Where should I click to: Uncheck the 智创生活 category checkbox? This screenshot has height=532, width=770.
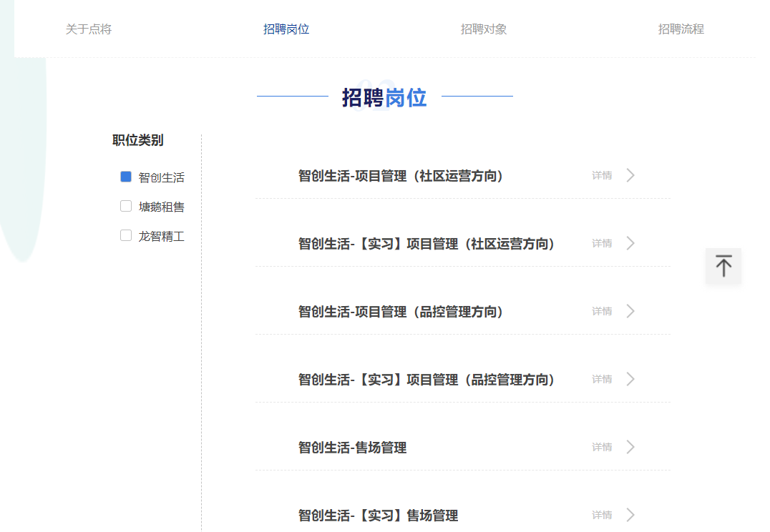tap(126, 177)
